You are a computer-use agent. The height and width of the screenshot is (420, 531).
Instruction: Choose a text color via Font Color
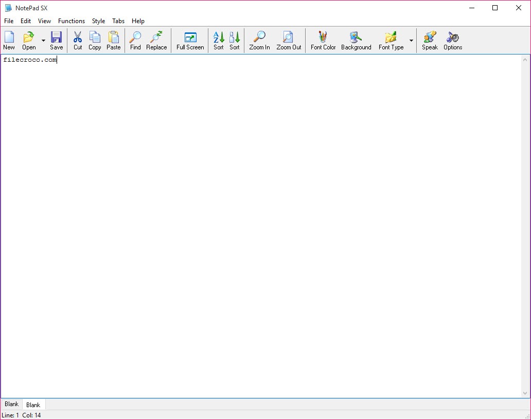(323, 40)
